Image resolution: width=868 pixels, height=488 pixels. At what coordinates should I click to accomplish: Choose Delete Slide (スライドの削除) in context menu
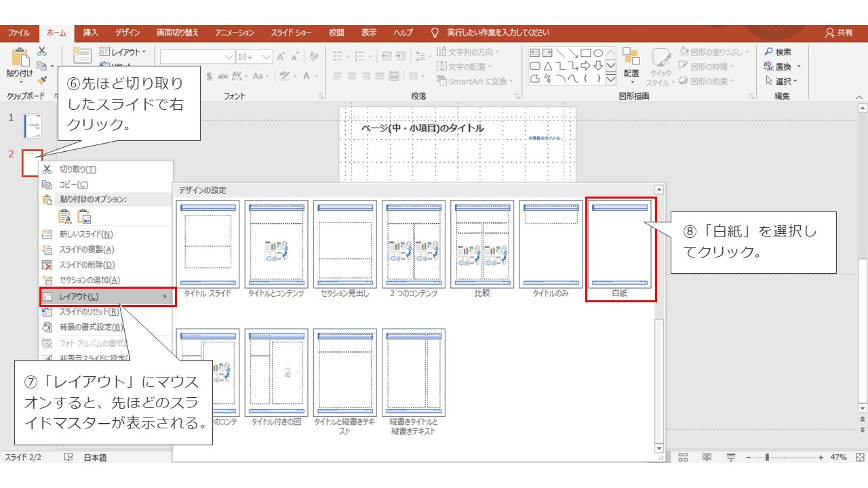[x=106, y=264]
